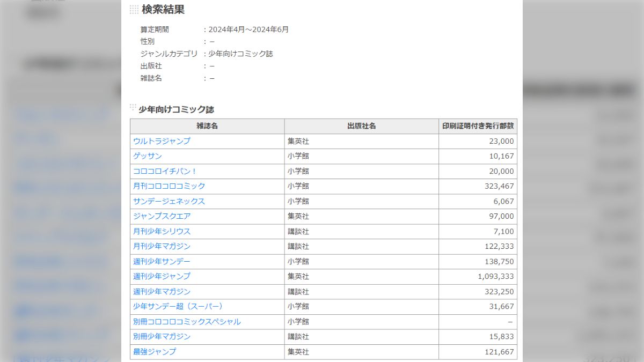This screenshot has width=644, height=362.
Task: Click the ゲッサン magazine link
Action: 148,156
